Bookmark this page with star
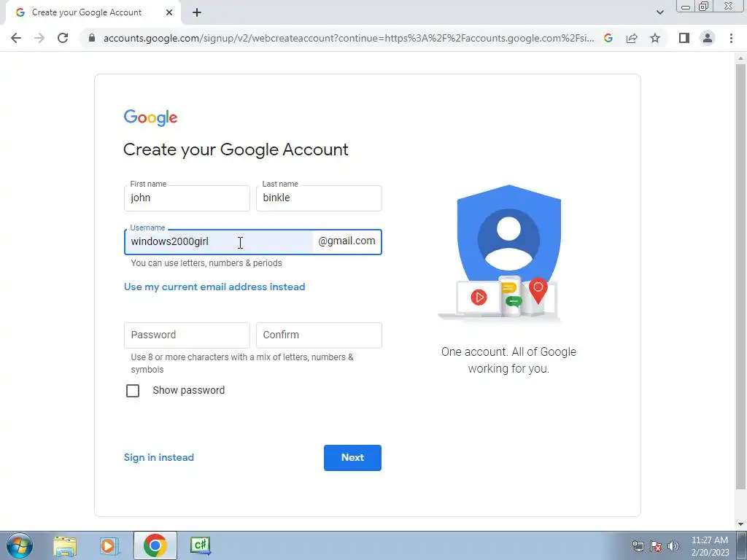The width and height of the screenshot is (747, 560). (x=655, y=38)
